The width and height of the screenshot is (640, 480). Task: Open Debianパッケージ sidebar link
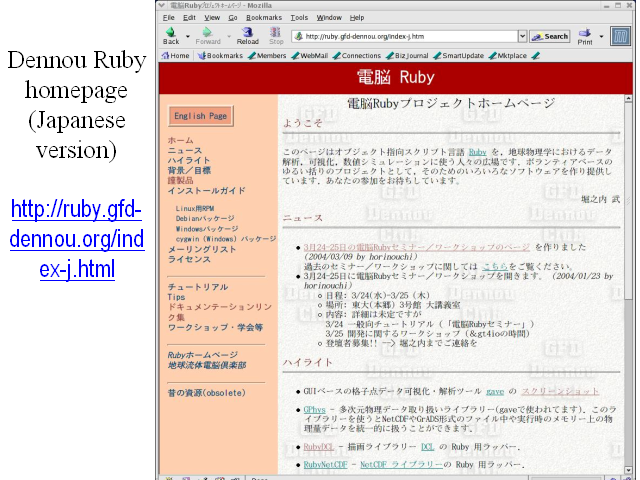[205, 218]
